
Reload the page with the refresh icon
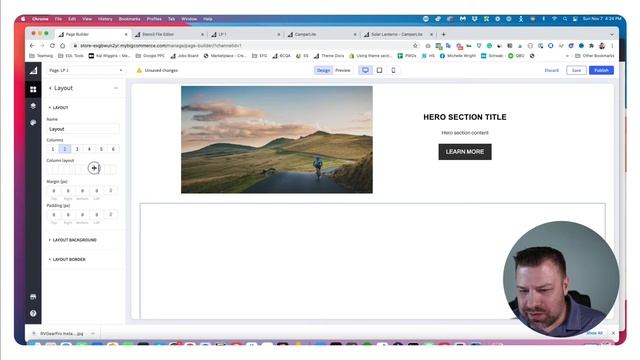tap(52, 46)
